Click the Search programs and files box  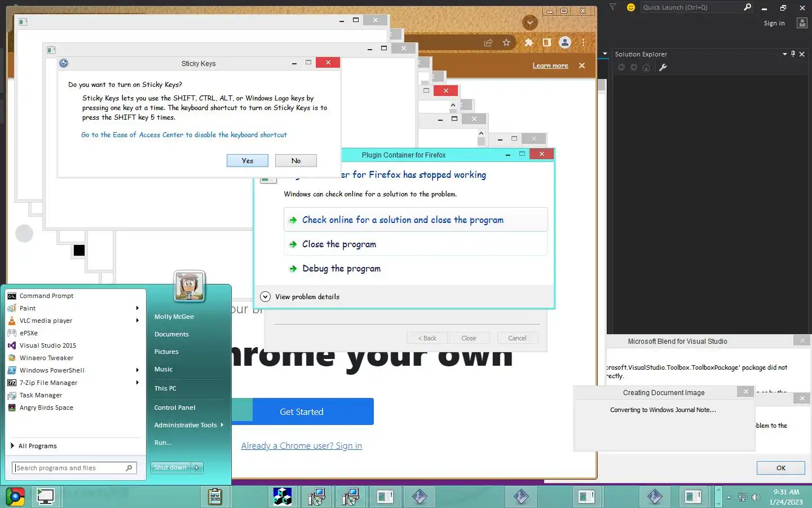[74, 468]
